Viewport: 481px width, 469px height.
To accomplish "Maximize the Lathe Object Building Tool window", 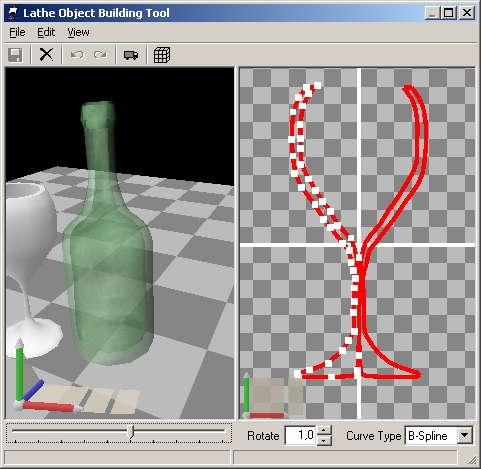I will click(x=449, y=13).
